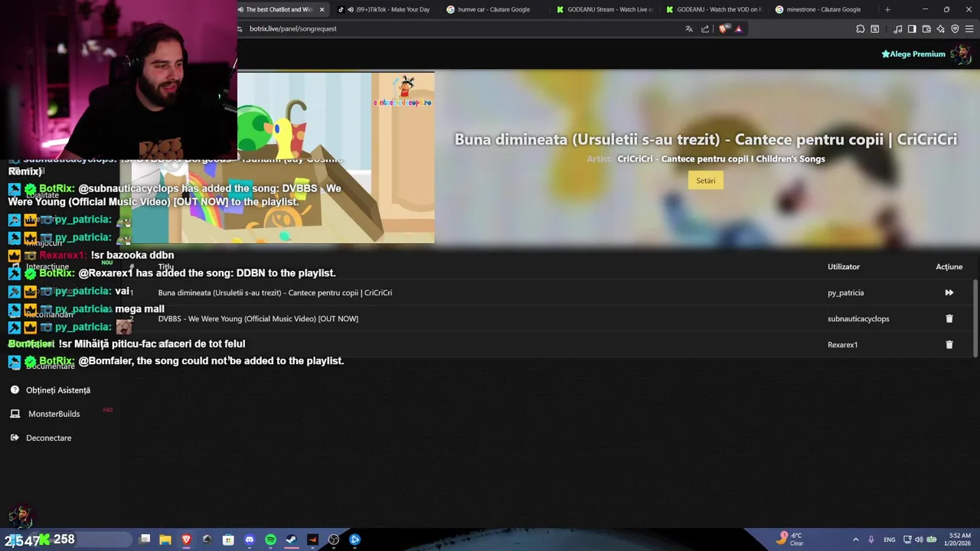Click the tab search icon in toolbar
This screenshot has width=980, height=551.
point(875,29)
